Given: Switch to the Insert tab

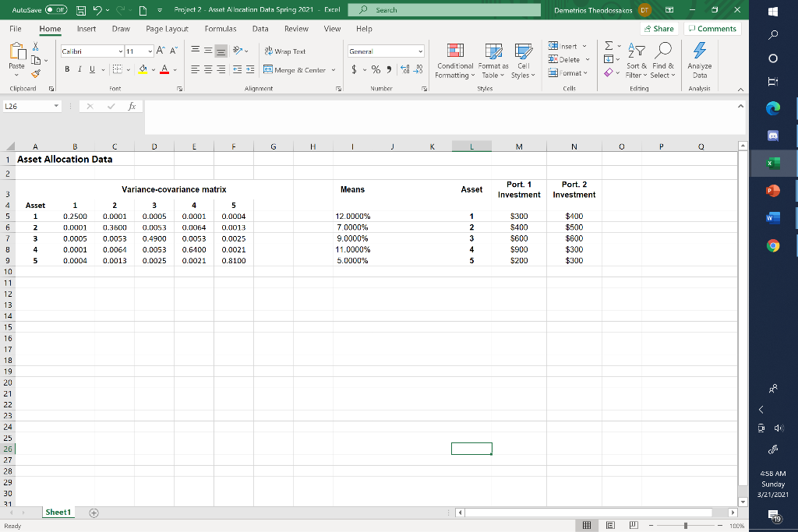Looking at the screenshot, I should tap(87, 29).
